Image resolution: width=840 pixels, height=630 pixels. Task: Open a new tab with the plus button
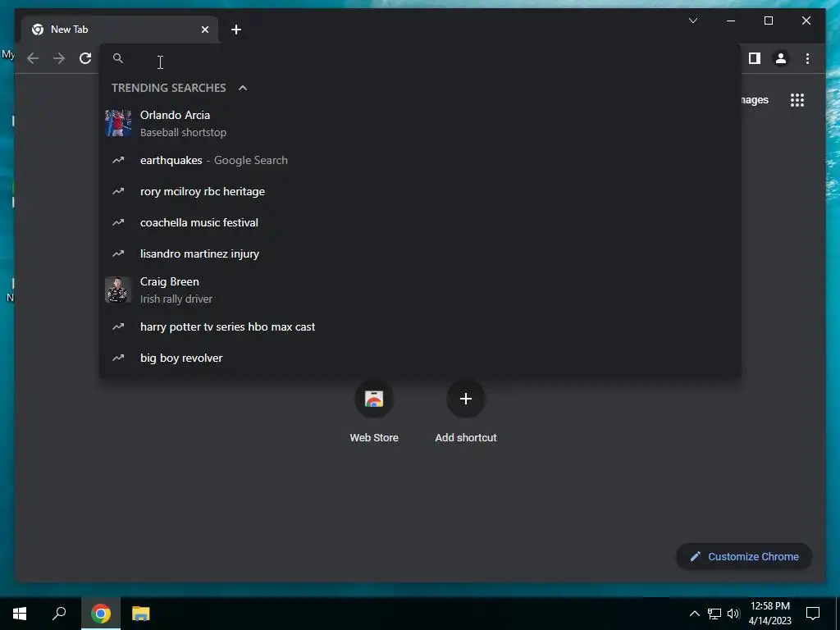pyautogui.click(x=236, y=30)
